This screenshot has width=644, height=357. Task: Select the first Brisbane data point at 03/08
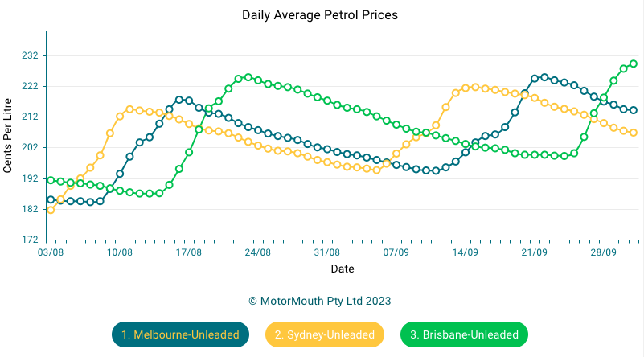(51, 180)
